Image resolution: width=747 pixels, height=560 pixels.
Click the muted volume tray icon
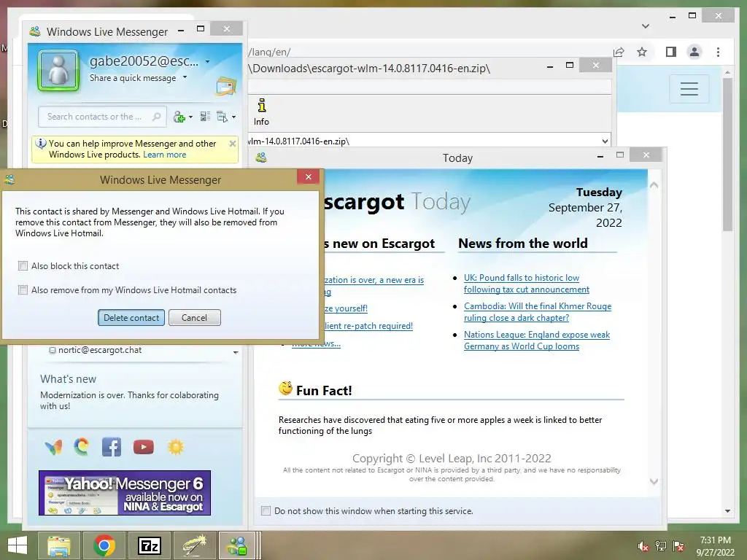(643, 546)
